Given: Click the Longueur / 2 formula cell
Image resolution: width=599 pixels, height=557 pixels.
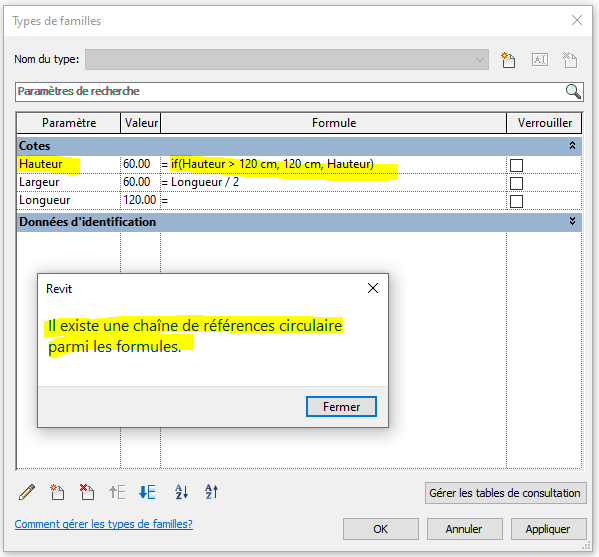Looking at the screenshot, I should tap(333, 182).
